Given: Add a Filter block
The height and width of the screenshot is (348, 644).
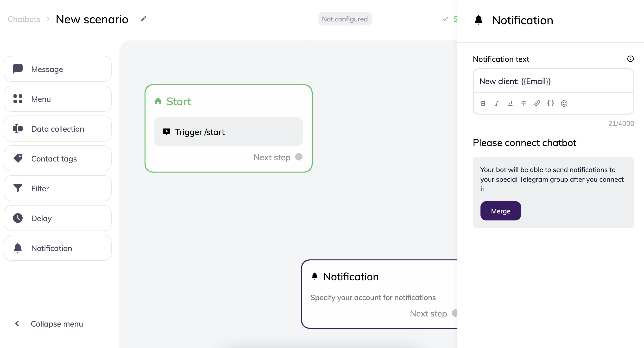Looking at the screenshot, I should tap(58, 188).
